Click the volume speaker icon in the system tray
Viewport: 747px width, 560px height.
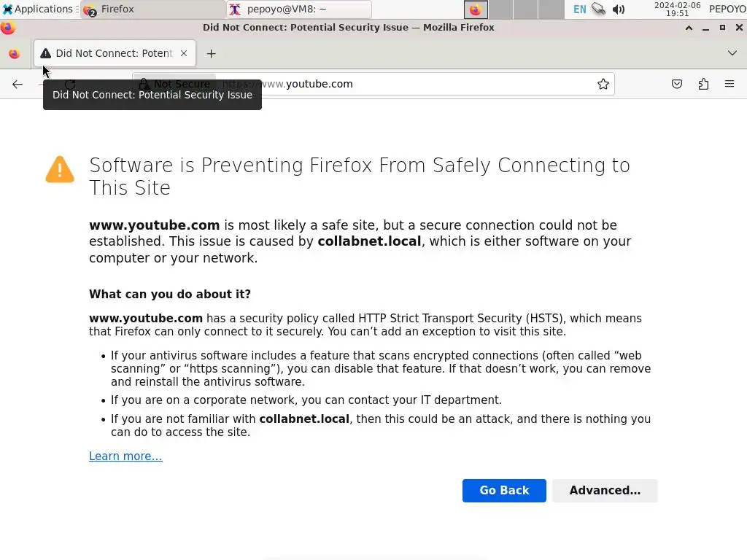pos(619,9)
